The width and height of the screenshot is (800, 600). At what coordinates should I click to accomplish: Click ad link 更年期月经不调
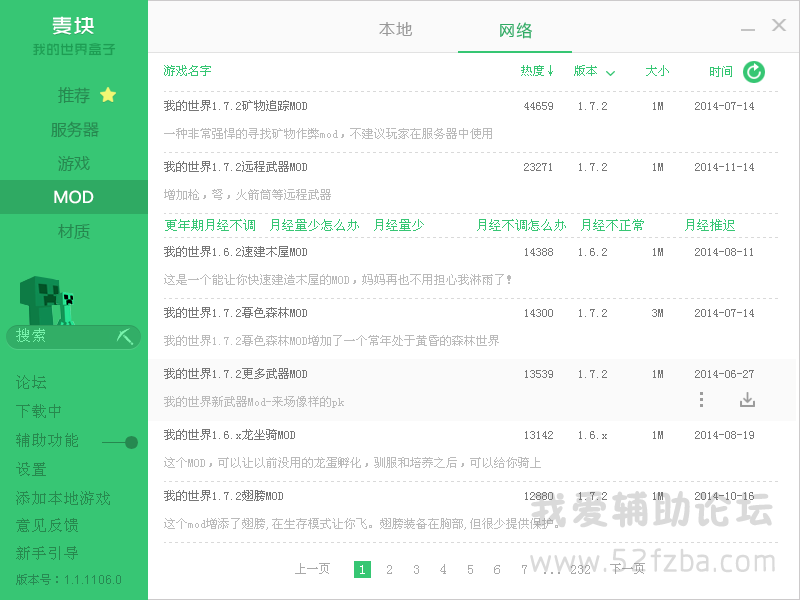210,226
